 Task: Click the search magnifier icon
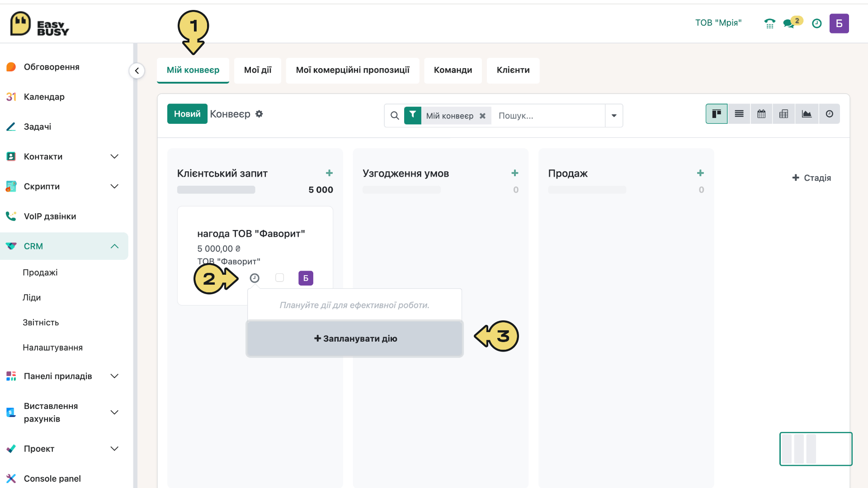pos(395,116)
